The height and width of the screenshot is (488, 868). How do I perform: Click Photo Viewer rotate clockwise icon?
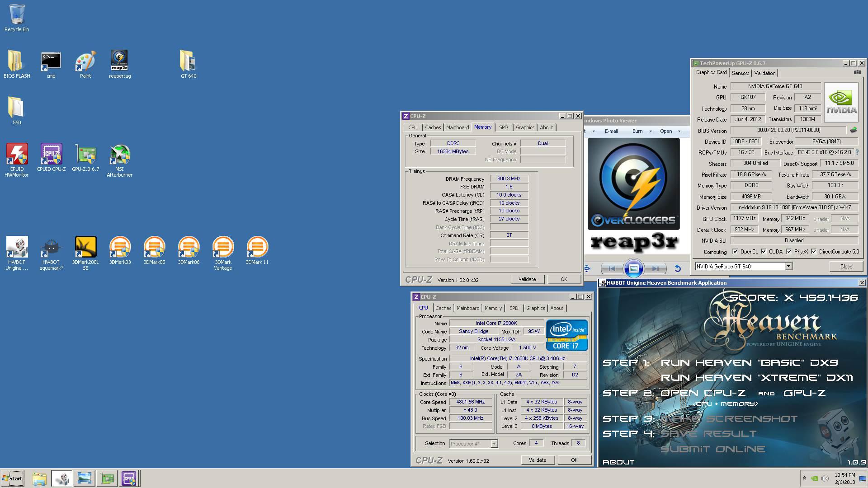(x=677, y=268)
